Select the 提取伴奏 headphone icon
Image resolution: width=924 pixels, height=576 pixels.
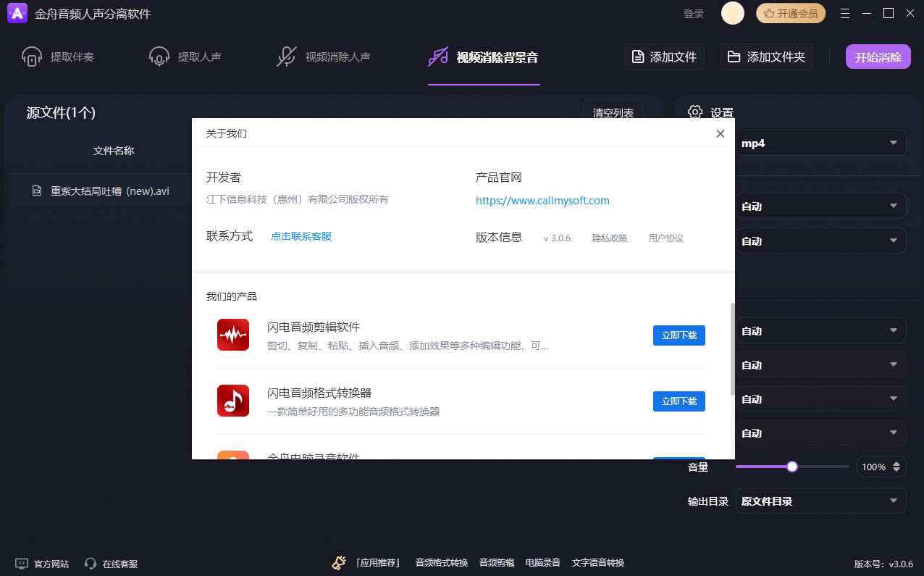coord(32,55)
